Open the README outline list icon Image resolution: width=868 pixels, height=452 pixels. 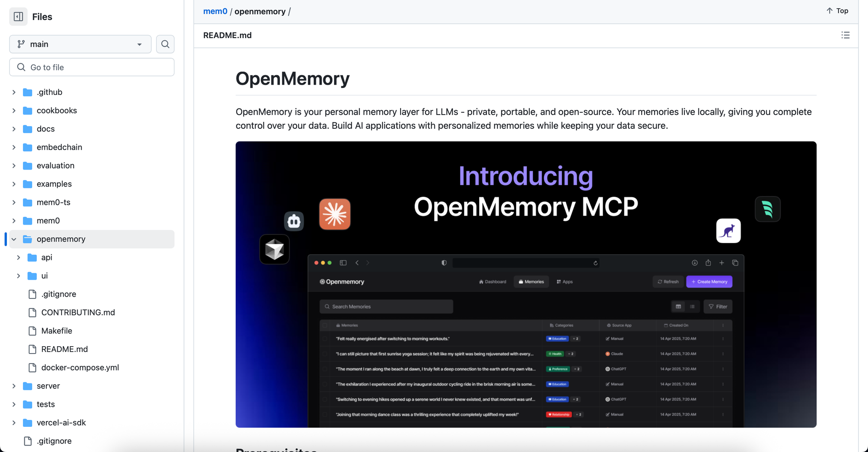click(845, 35)
